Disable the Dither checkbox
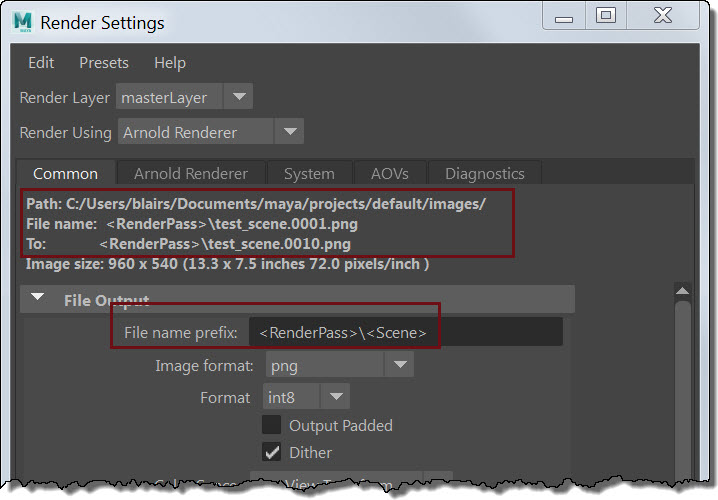The height and width of the screenshot is (500, 718). [x=271, y=452]
